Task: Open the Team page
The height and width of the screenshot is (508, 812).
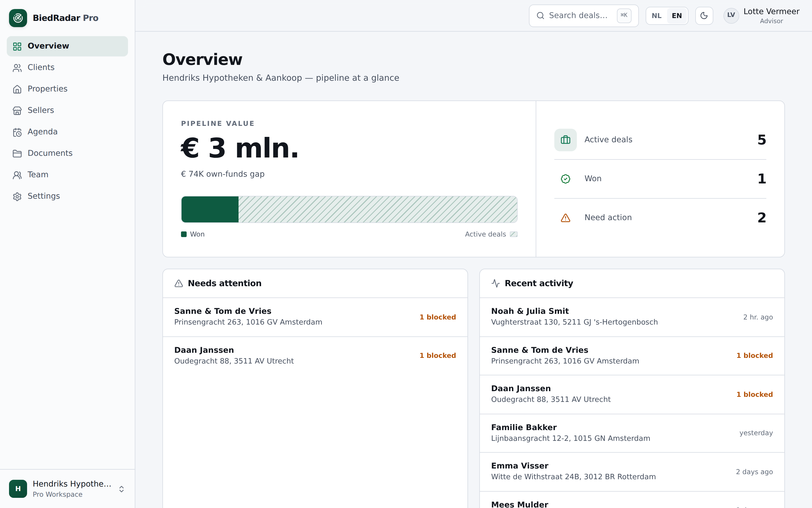Action: (67, 175)
